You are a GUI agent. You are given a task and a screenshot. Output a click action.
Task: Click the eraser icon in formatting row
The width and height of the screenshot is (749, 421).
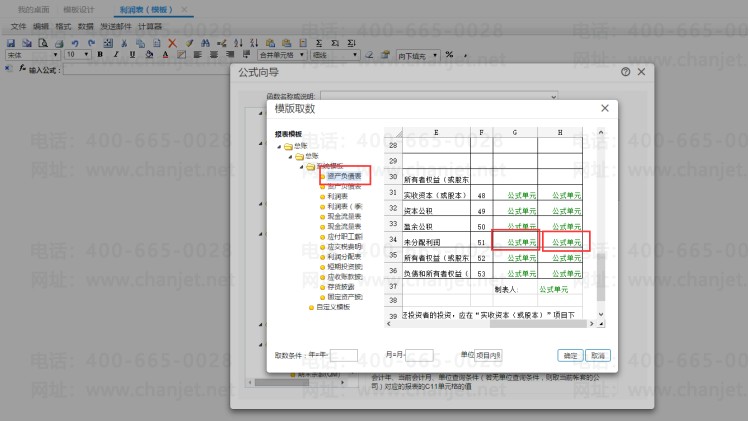pos(369,54)
